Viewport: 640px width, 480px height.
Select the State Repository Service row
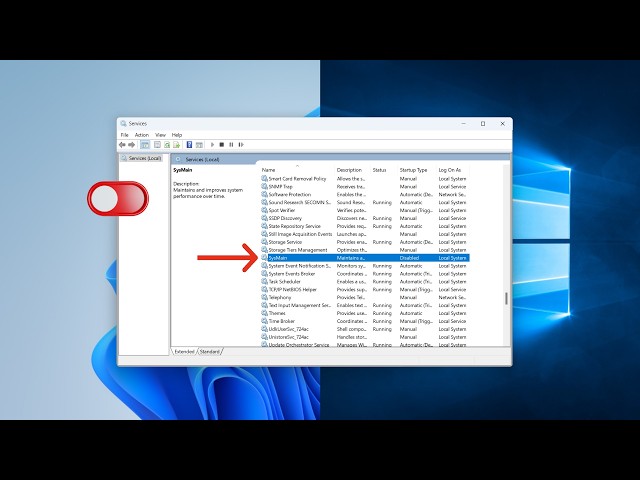365,226
